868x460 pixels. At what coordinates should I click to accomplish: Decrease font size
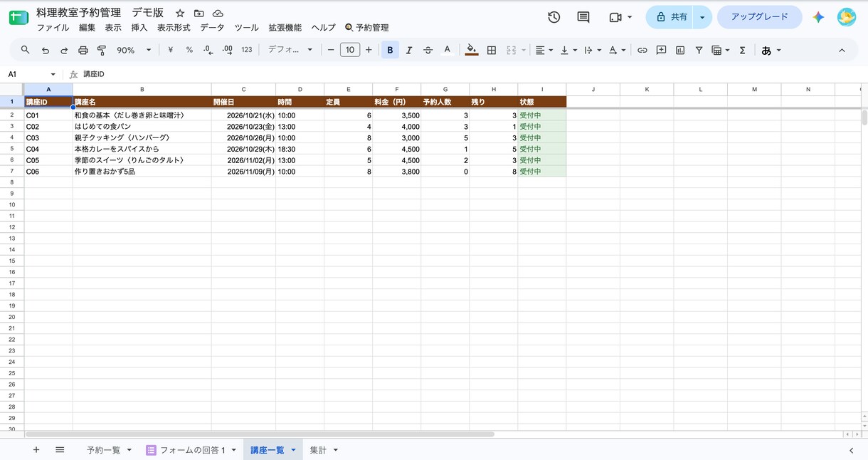pyautogui.click(x=331, y=50)
